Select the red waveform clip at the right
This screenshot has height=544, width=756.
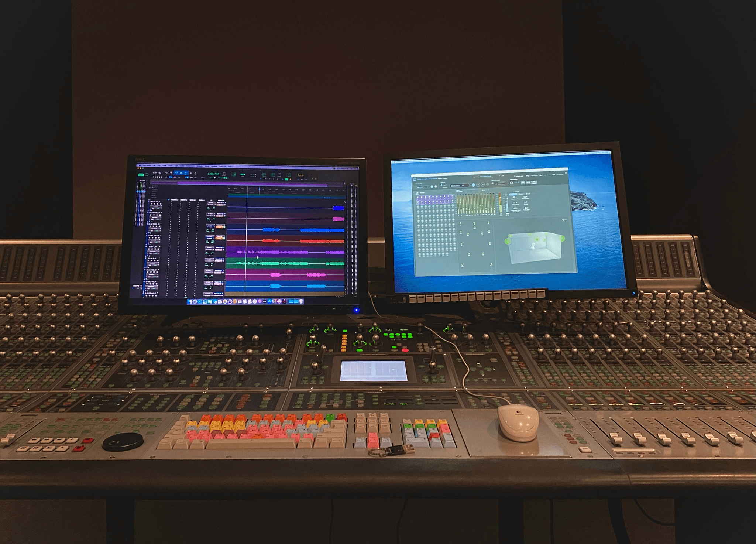[322, 241]
